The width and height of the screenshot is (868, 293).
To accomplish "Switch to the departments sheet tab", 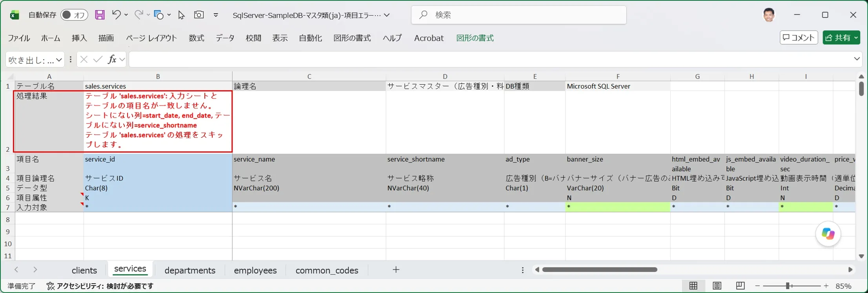I will (x=190, y=270).
